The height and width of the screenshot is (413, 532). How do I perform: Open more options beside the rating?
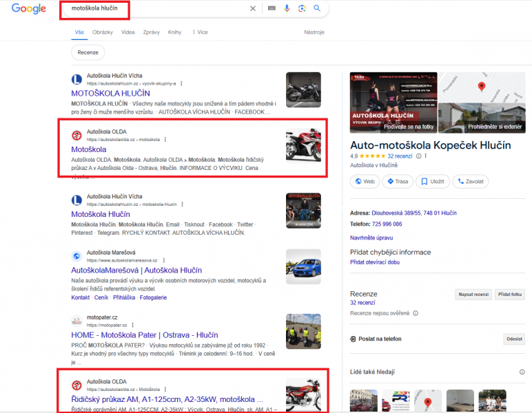click(x=425, y=156)
